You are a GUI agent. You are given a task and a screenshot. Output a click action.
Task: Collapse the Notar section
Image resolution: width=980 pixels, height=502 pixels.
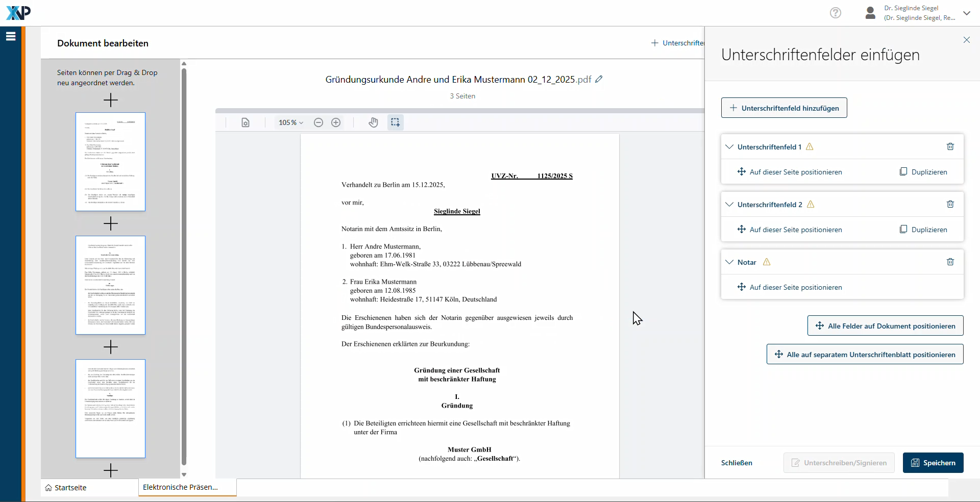click(x=729, y=262)
